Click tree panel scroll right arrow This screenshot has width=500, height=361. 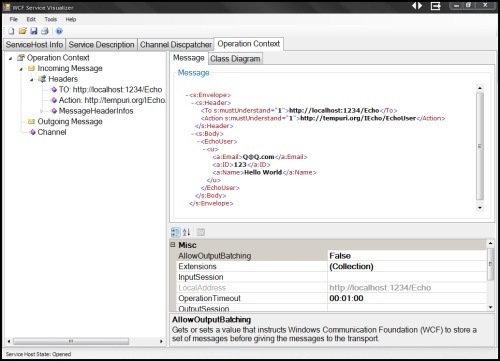161,341
